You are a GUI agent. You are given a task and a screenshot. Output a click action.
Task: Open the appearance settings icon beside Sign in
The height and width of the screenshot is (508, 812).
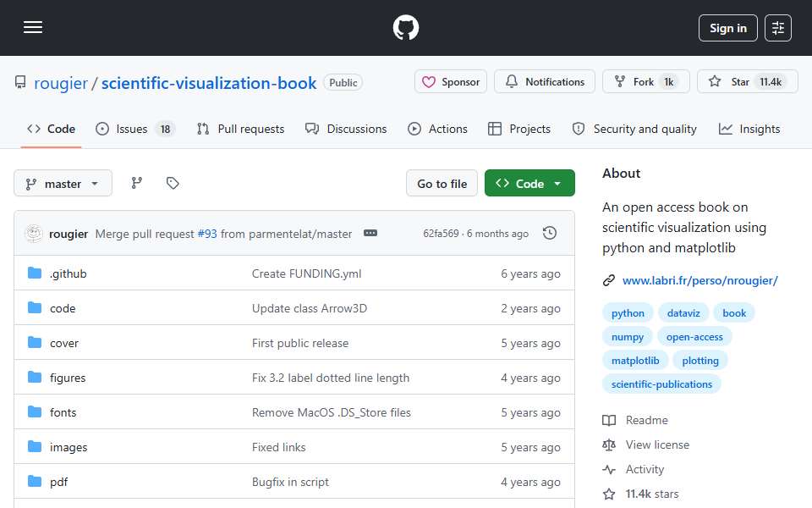click(778, 28)
